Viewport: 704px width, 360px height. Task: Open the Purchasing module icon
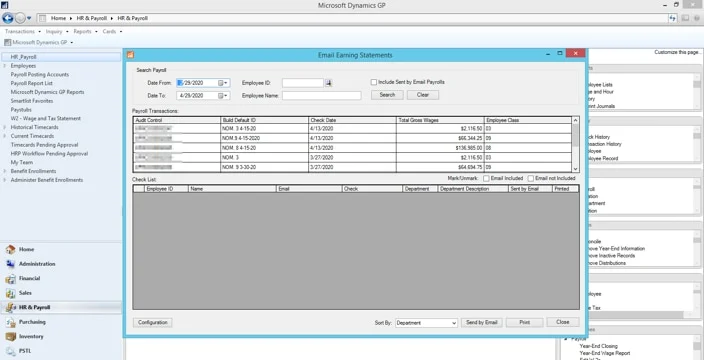(x=11, y=322)
